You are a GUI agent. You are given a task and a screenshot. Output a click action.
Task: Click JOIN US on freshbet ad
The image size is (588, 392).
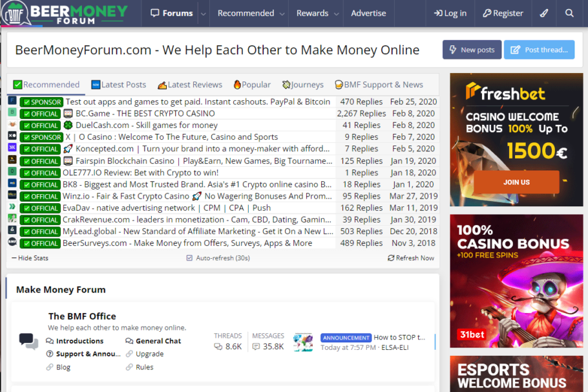point(516,182)
